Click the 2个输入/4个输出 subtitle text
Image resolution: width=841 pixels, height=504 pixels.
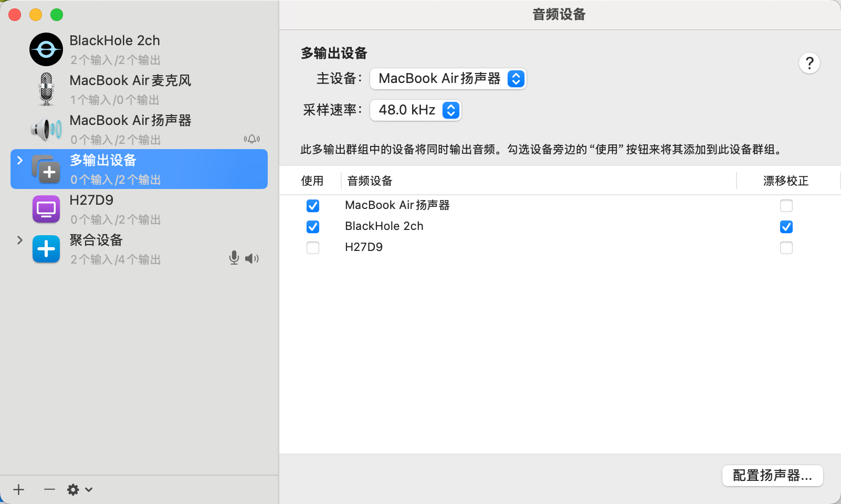(x=115, y=259)
